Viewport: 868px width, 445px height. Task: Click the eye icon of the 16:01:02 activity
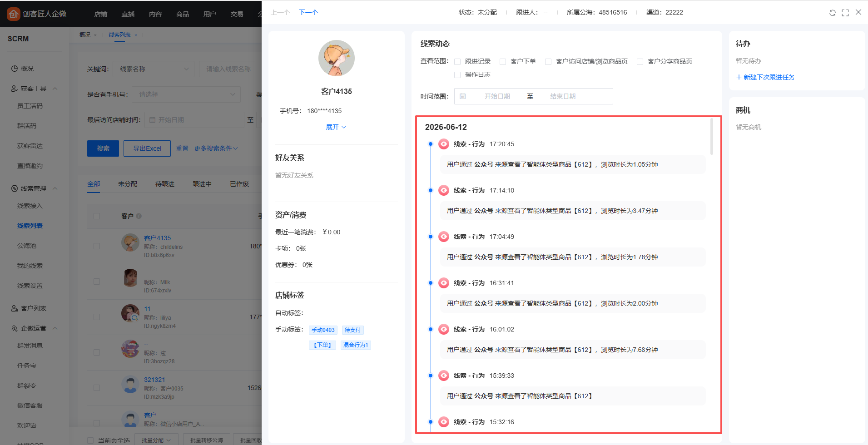(444, 329)
